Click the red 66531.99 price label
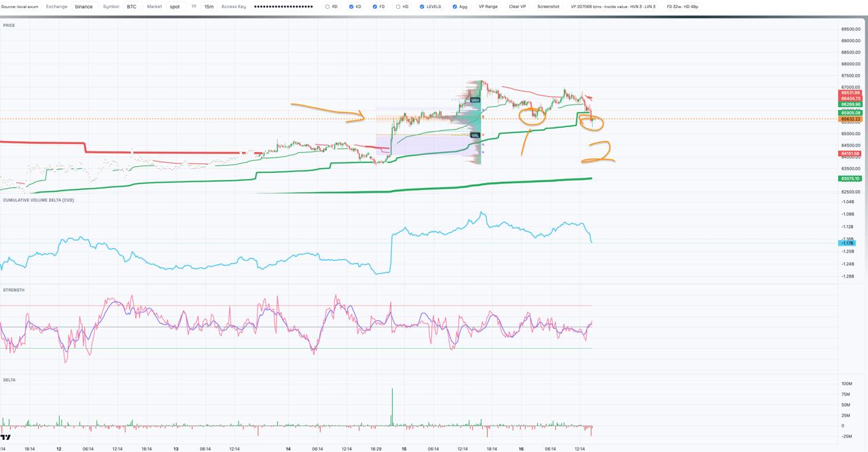Image resolution: width=868 pixels, height=452 pixels. 850,92
